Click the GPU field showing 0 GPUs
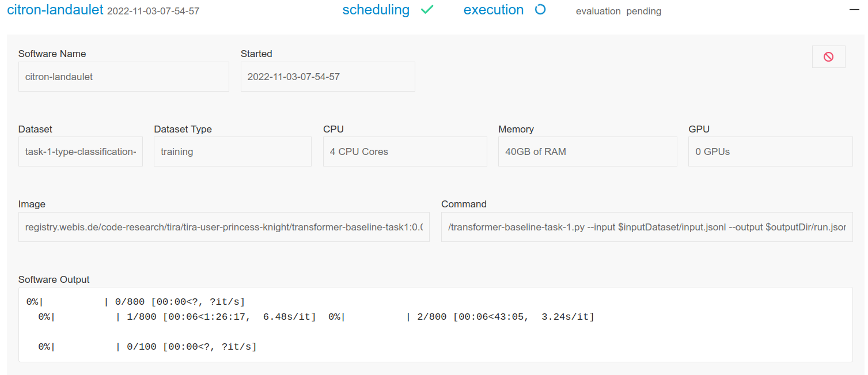The height and width of the screenshot is (375, 868). [x=771, y=151]
